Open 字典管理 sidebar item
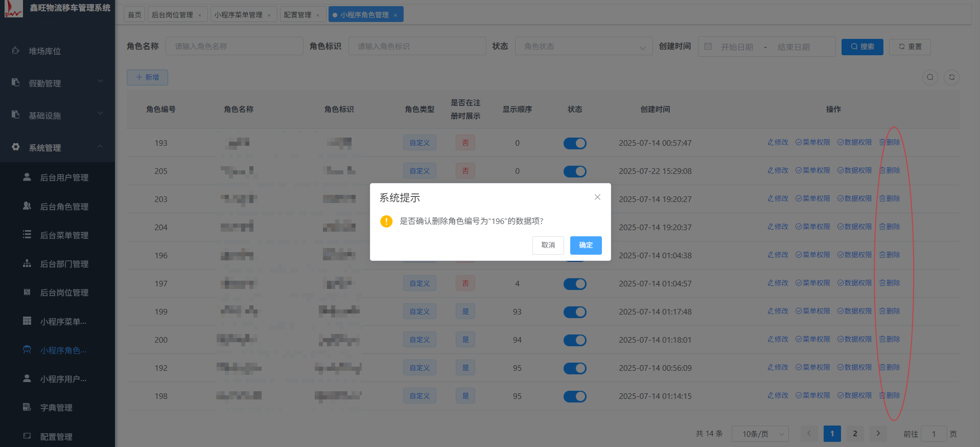 tap(57, 407)
